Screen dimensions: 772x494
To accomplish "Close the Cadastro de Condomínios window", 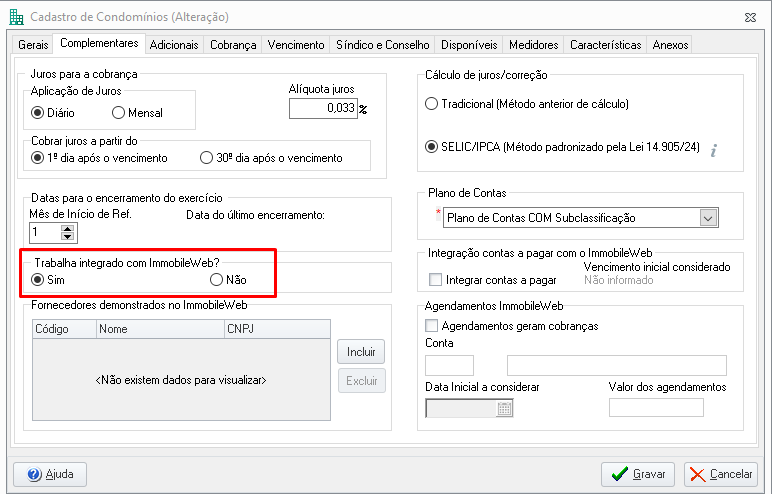I will (x=750, y=17).
